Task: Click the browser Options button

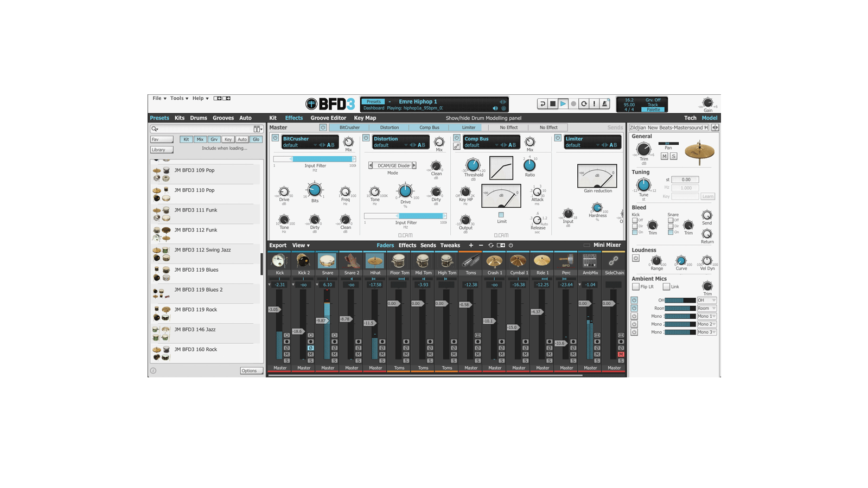Action: click(251, 371)
